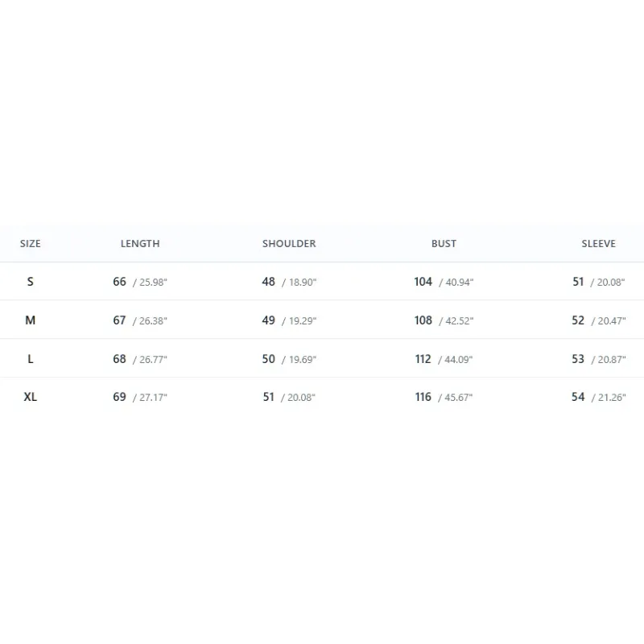Click the BUST column header
Screen dimensions: 644x644
tap(444, 244)
